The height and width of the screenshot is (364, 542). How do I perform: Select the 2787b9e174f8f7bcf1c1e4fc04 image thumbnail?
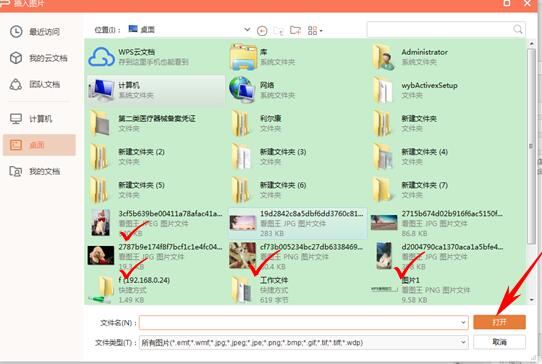[x=101, y=255]
